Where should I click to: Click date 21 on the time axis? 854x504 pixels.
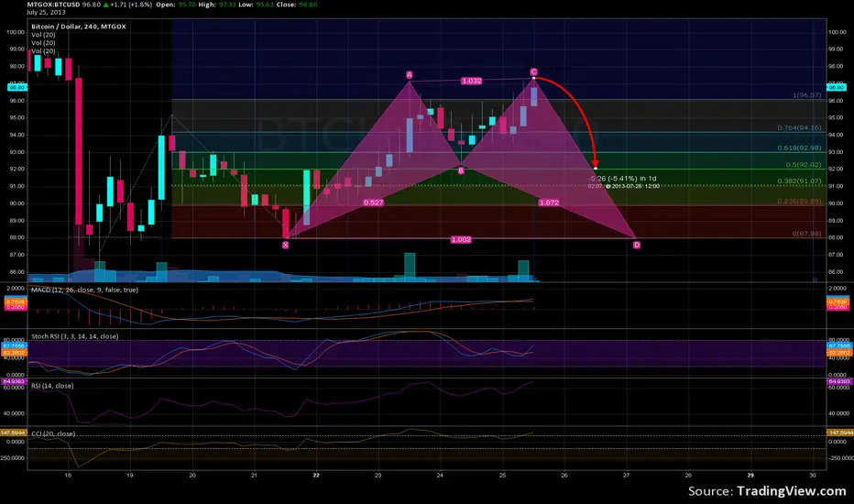pos(255,475)
